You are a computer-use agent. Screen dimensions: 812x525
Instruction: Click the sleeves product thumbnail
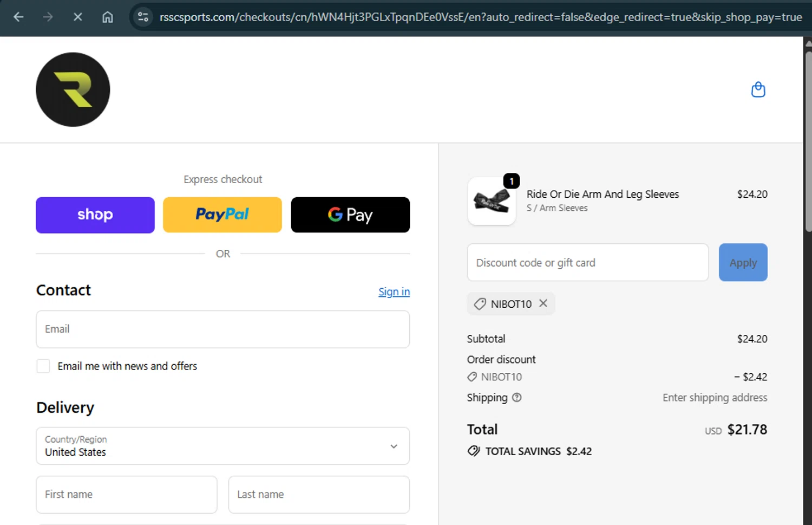point(492,201)
